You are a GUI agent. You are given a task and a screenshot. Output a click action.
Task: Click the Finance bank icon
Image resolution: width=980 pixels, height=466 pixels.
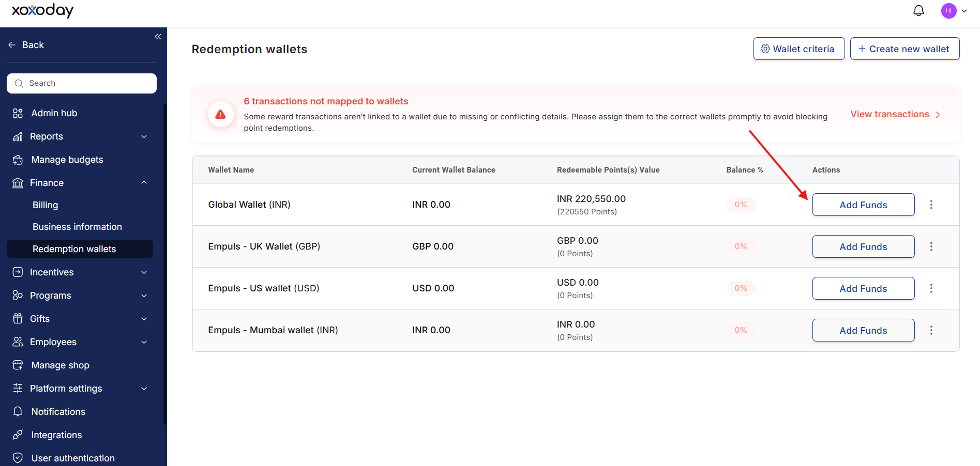pos(18,183)
